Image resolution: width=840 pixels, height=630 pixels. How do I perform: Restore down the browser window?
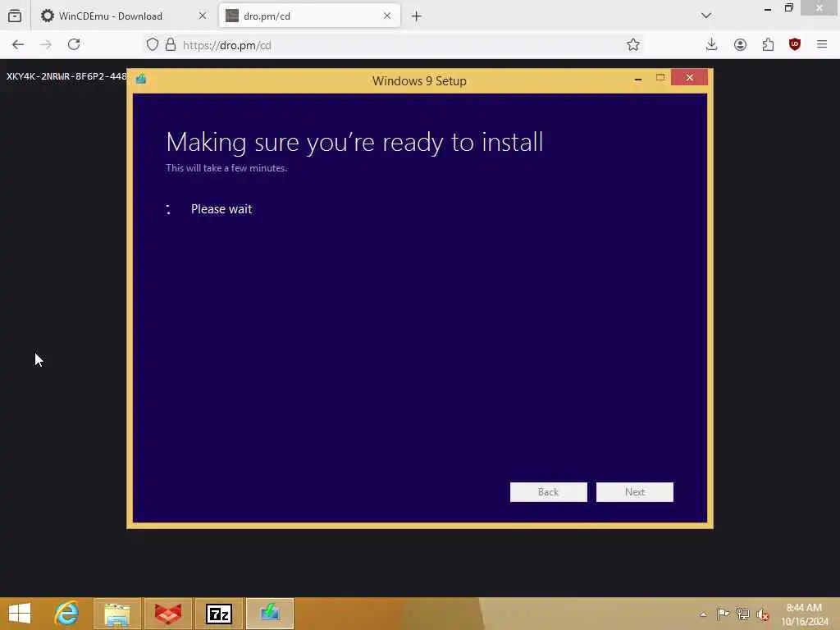[788, 8]
